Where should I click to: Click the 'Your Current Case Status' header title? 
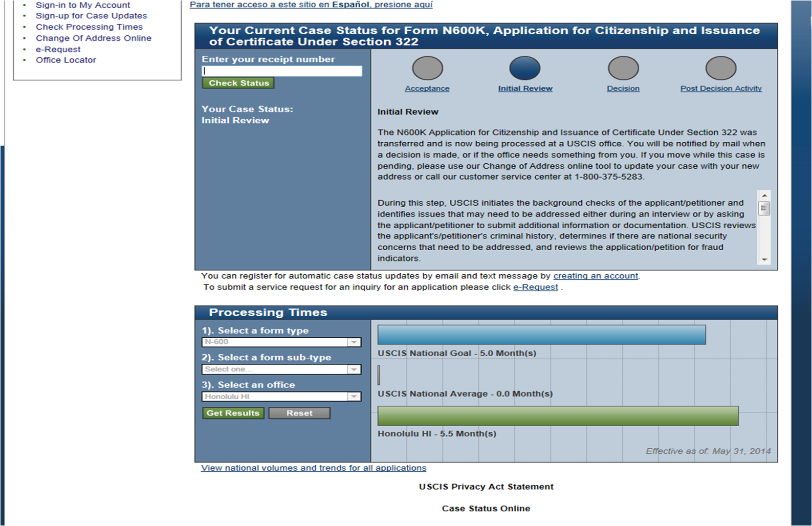pyautogui.click(x=485, y=36)
